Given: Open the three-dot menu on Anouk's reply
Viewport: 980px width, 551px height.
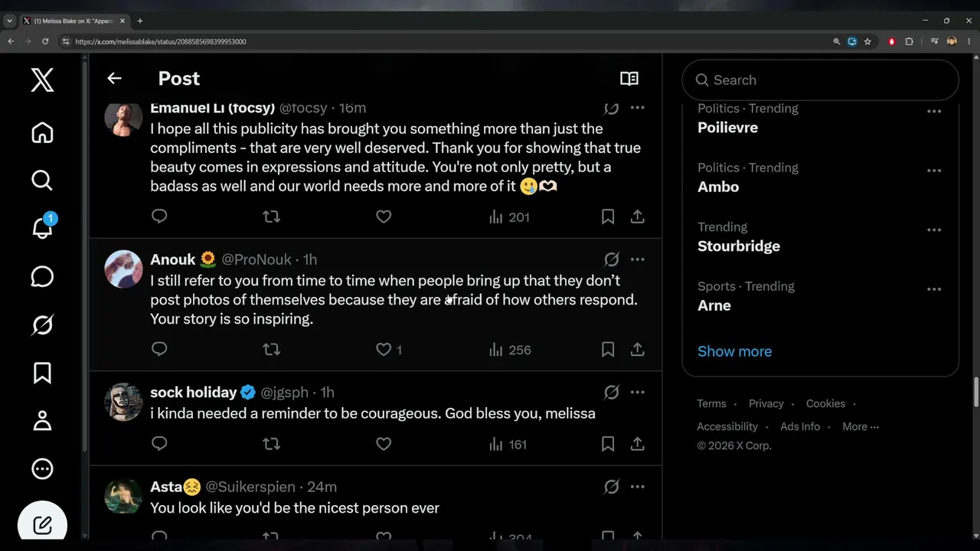Looking at the screenshot, I should click(637, 259).
